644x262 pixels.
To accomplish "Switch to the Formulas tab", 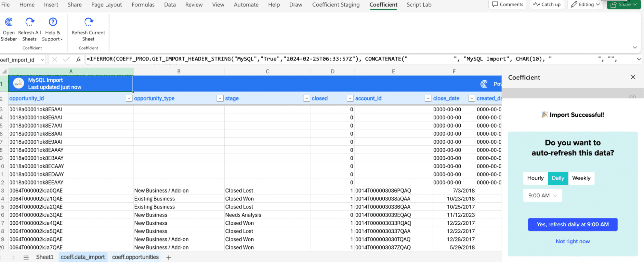I will [143, 5].
